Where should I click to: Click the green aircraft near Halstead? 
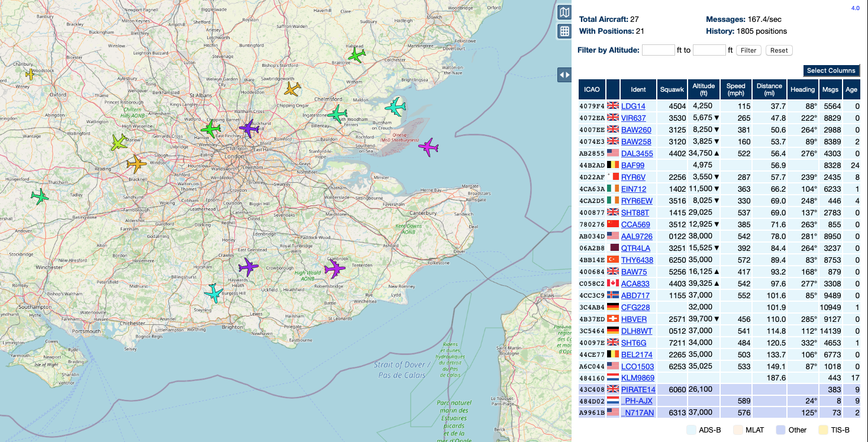[357, 55]
